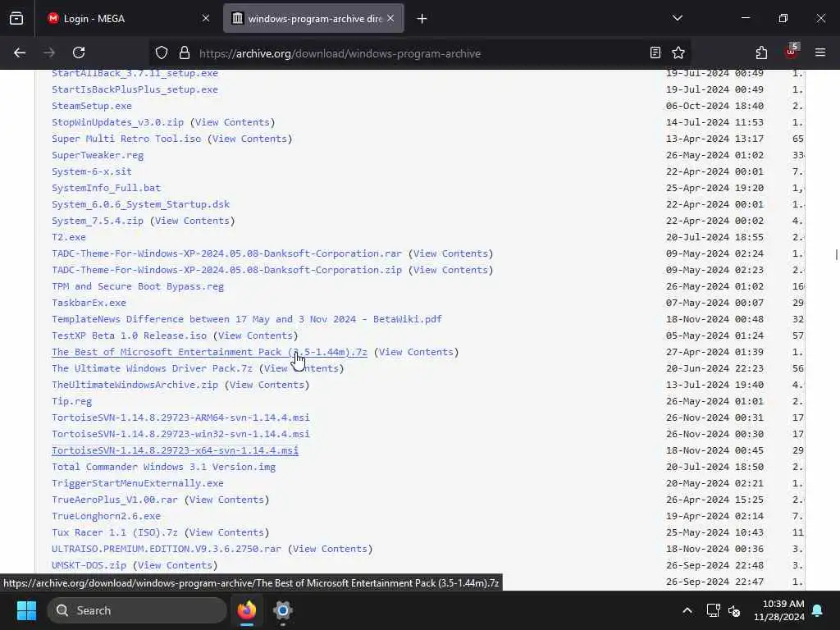The height and width of the screenshot is (630, 840).
Task: Click the network display tray icon
Action: (x=713, y=610)
